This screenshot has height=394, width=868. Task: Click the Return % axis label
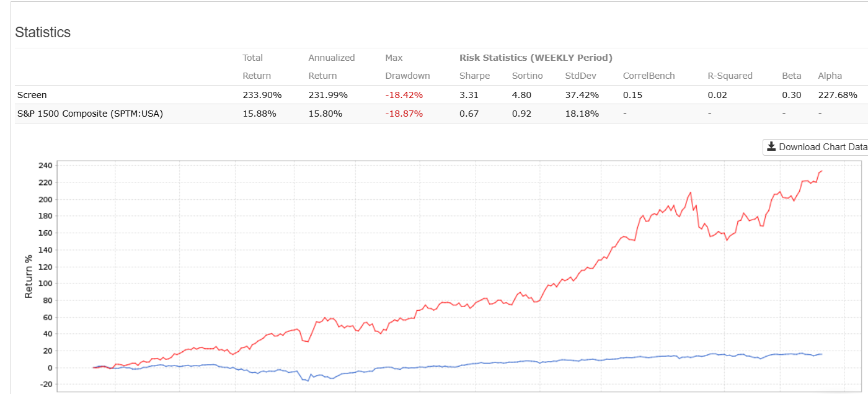29,276
